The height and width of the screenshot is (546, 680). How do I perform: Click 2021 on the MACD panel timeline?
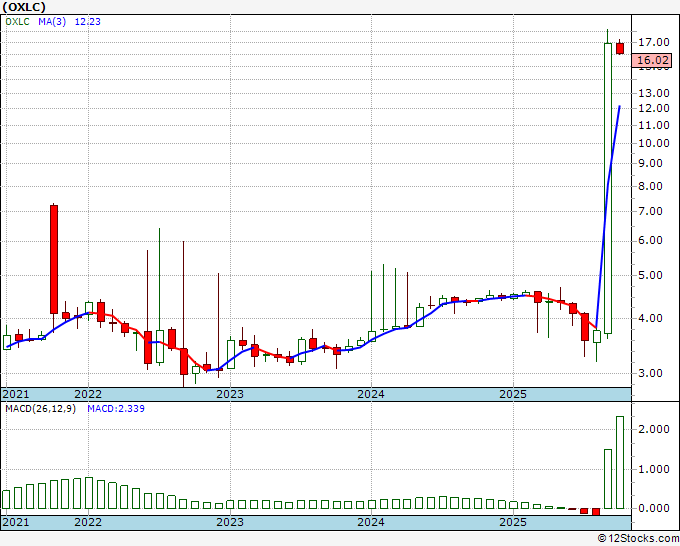tap(16, 522)
